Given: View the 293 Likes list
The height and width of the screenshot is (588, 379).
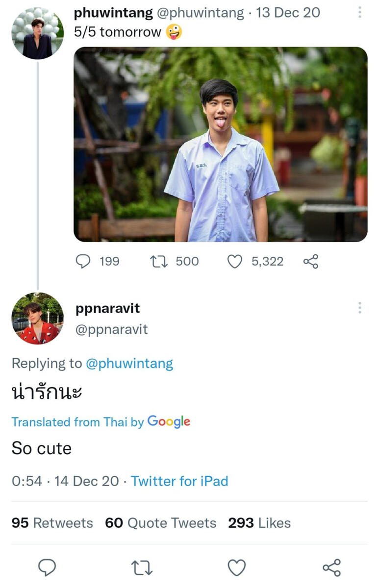Looking at the screenshot, I should click(x=259, y=523).
